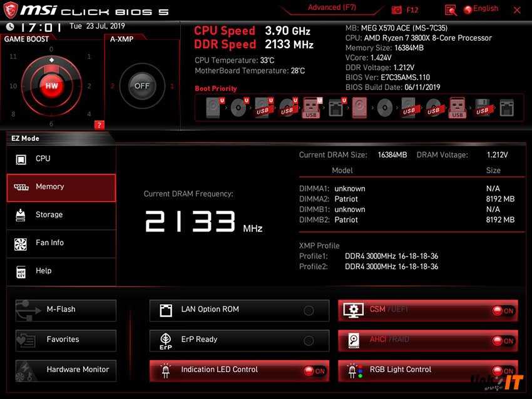Click the CSM/UEFI monitor gear icon
Image resolution: width=532 pixels, height=399 pixels.
point(354,310)
